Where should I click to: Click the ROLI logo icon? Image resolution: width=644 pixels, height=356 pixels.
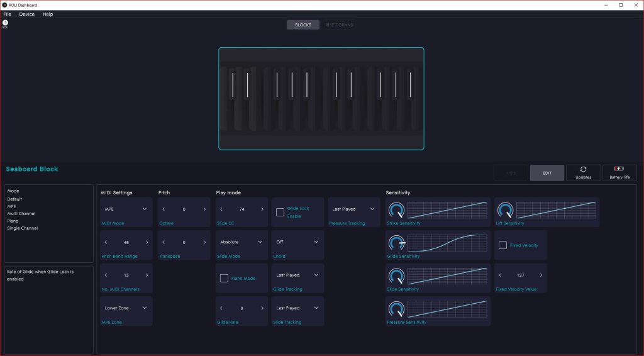pos(5,23)
